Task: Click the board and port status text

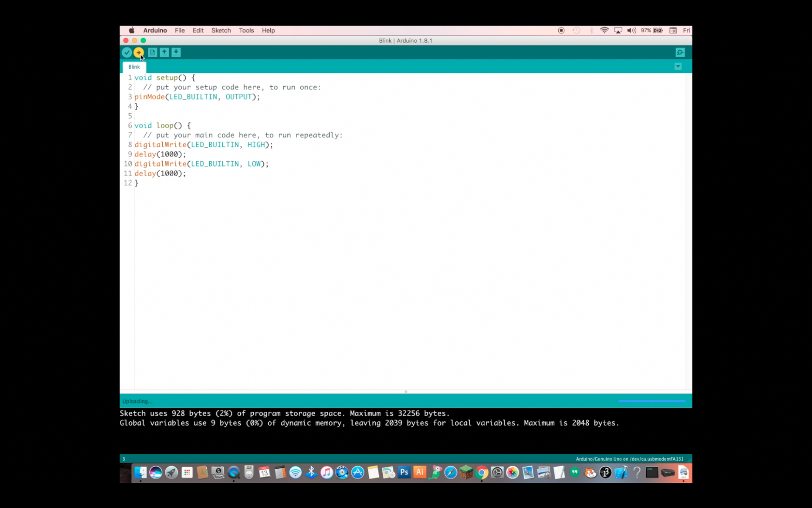Action: click(629, 459)
